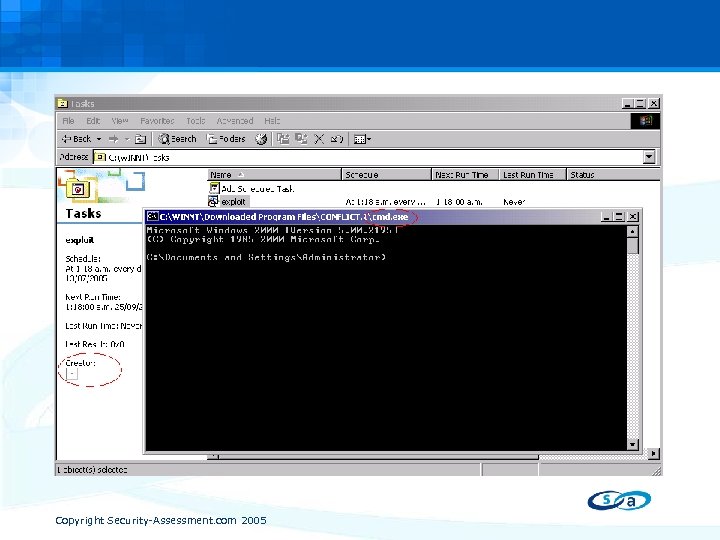
Task: Sort by Last Run Time column
Action: [532, 174]
